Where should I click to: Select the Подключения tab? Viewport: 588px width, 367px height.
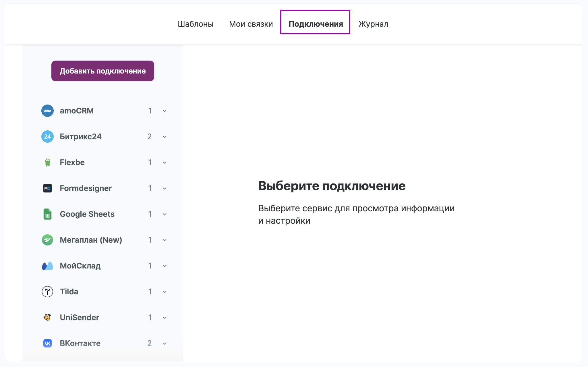(x=316, y=24)
